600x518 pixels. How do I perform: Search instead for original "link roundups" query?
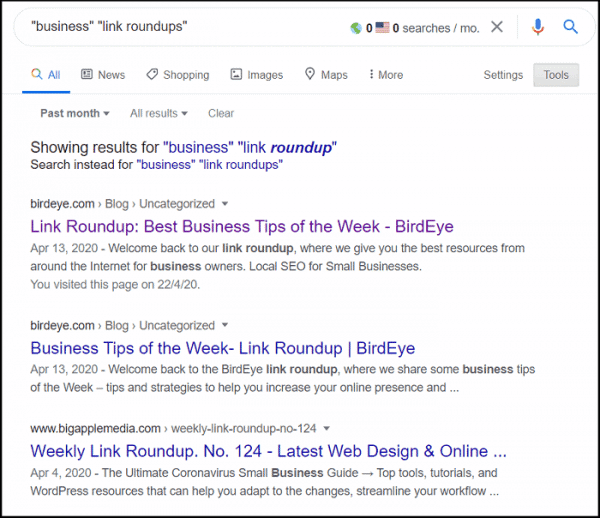pos(209,164)
